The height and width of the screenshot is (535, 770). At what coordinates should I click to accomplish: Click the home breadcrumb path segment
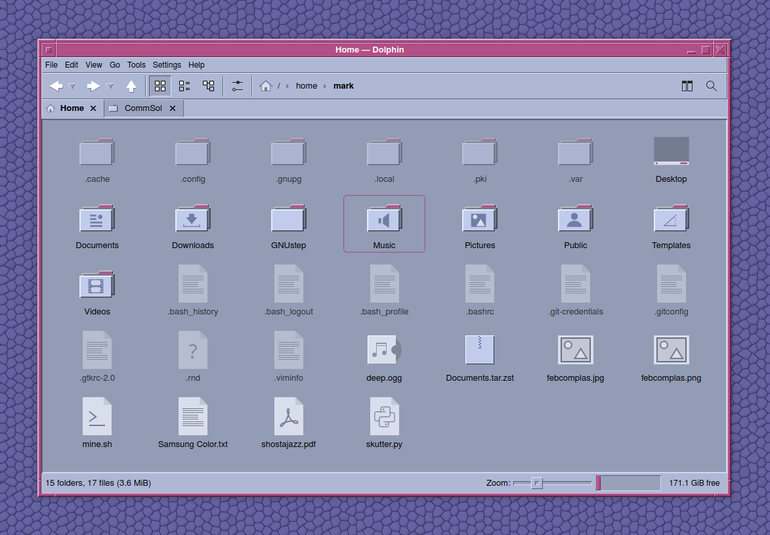pos(306,86)
